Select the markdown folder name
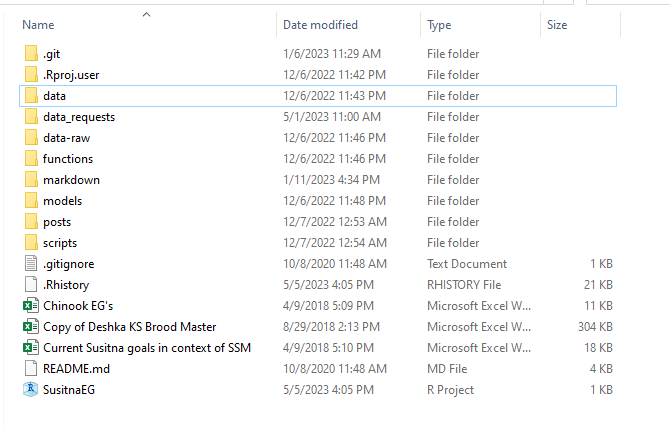The width and height of the screenshot is (670, 429). [71, 180]
